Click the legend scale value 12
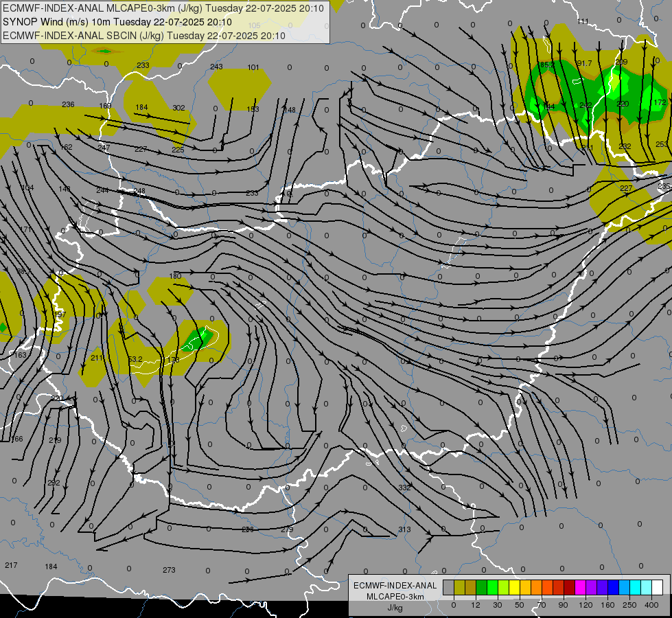The height and width of the screenshot is (618, 672). pos(475,605)
